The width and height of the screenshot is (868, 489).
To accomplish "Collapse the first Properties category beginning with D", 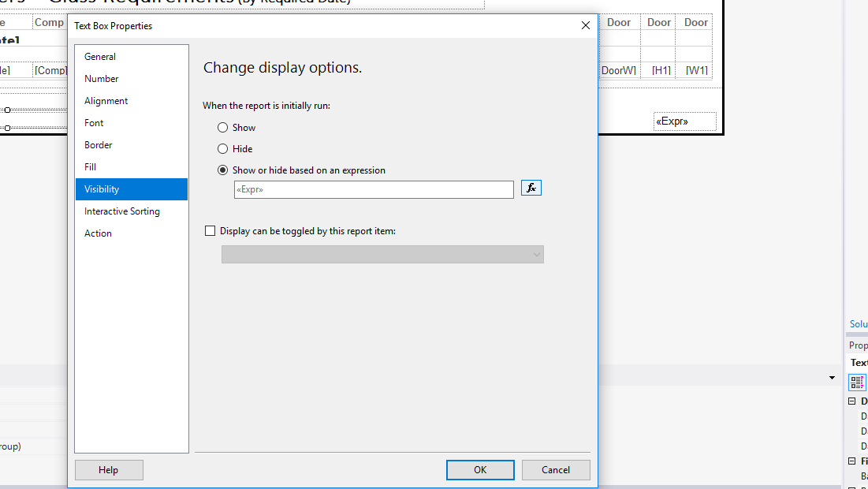I will click(x=852, y=401).
